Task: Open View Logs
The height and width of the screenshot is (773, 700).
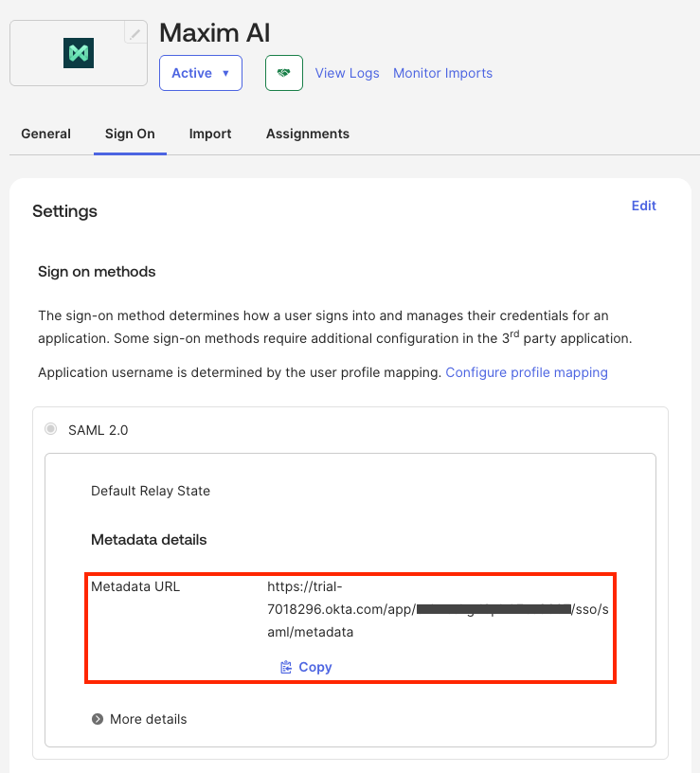Action: coord(347,73)
